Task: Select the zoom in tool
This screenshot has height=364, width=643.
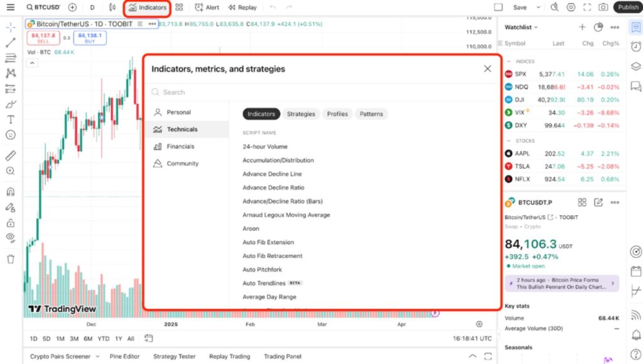Action: [11, 171]
